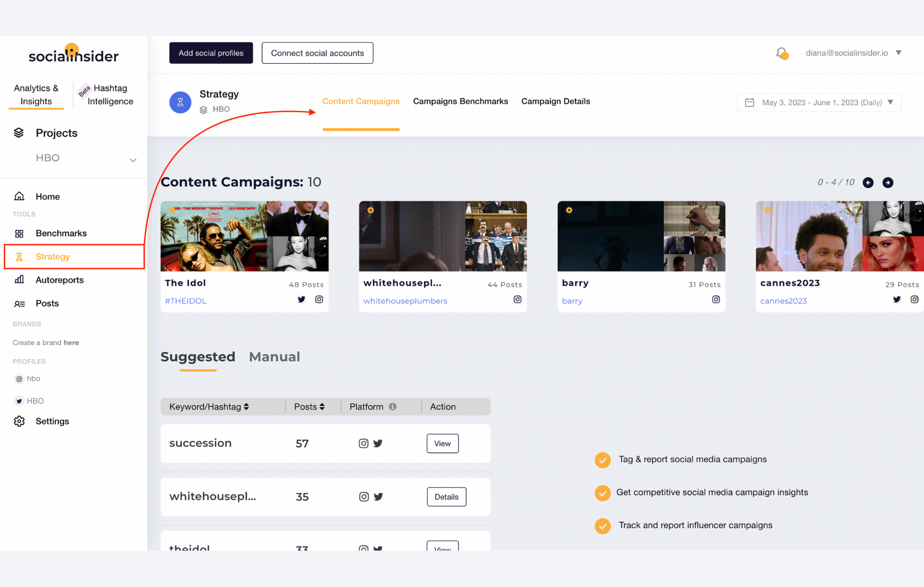This screenshot has width=924, height=587.
Task: Click the Strategy hourglass icon in sidebar
Action: pyautogui.click(x=20, y=256)
